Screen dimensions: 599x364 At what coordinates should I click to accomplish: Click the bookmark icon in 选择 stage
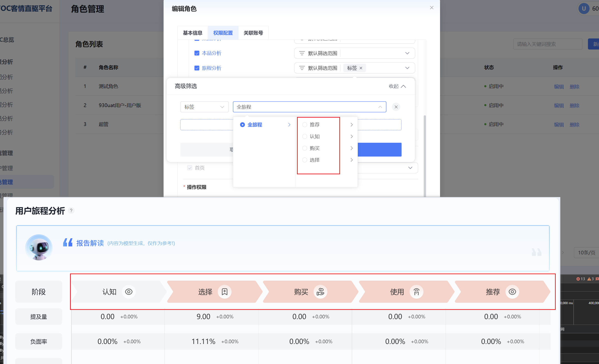(x=224, y=291)
